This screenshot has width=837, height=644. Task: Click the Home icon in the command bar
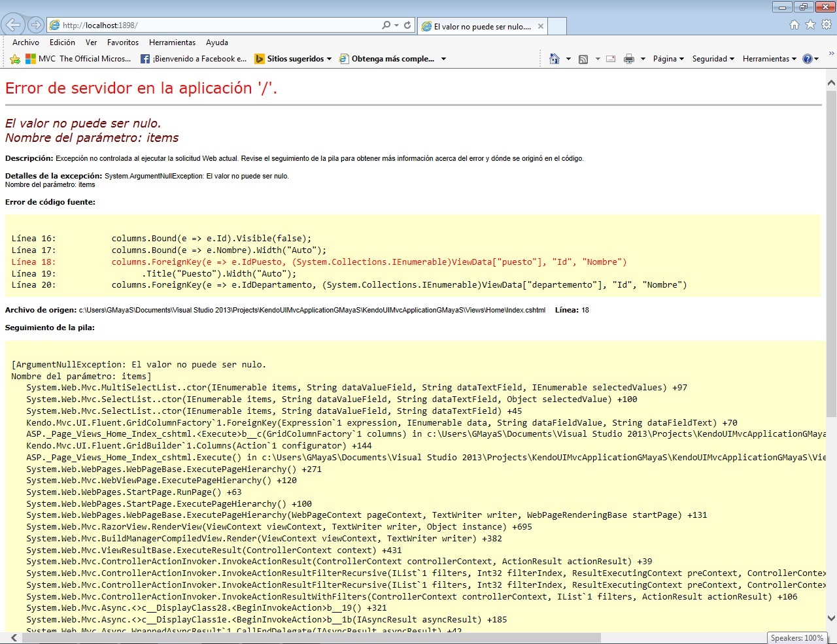555,59
